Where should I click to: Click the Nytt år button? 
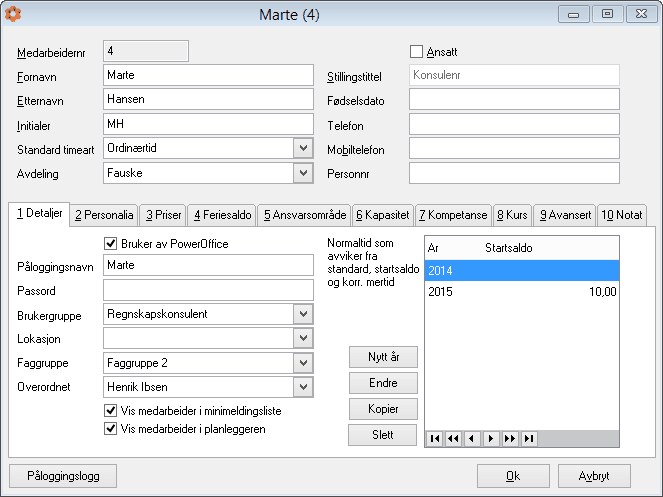[x=383, y=357]
